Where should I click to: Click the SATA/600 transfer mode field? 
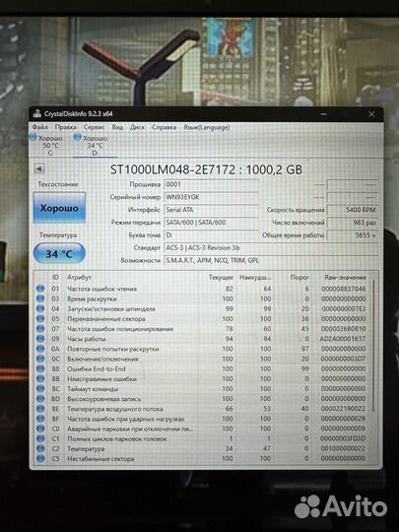211,223
